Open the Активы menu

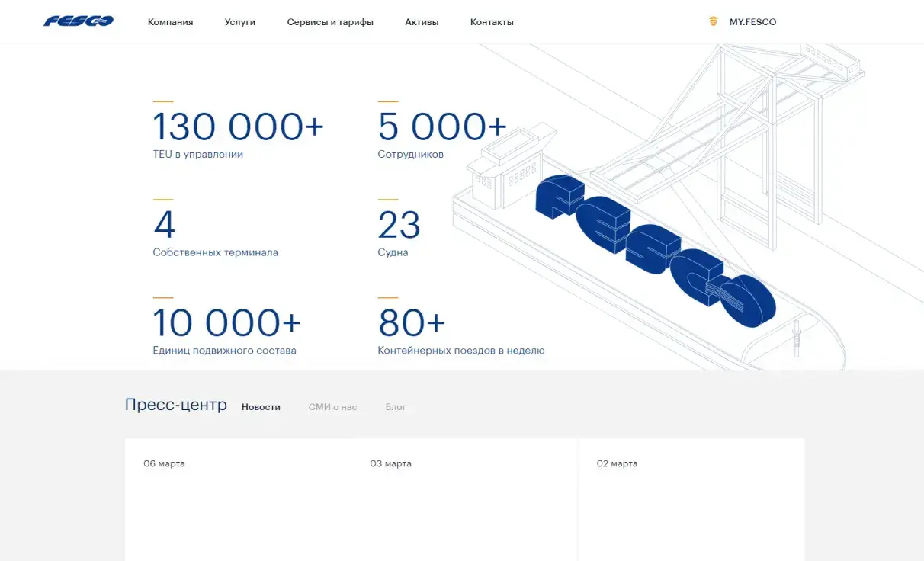click(422, 22)
